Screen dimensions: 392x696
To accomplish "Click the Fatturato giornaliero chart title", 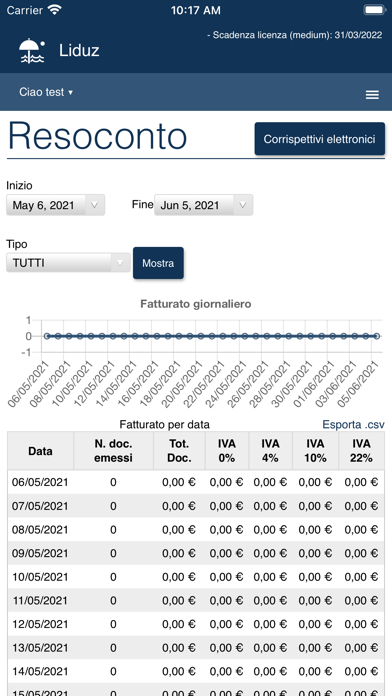I will coord(196,304).
